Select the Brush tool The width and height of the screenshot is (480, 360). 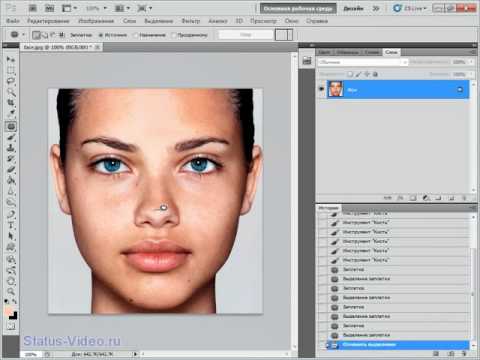11,137
